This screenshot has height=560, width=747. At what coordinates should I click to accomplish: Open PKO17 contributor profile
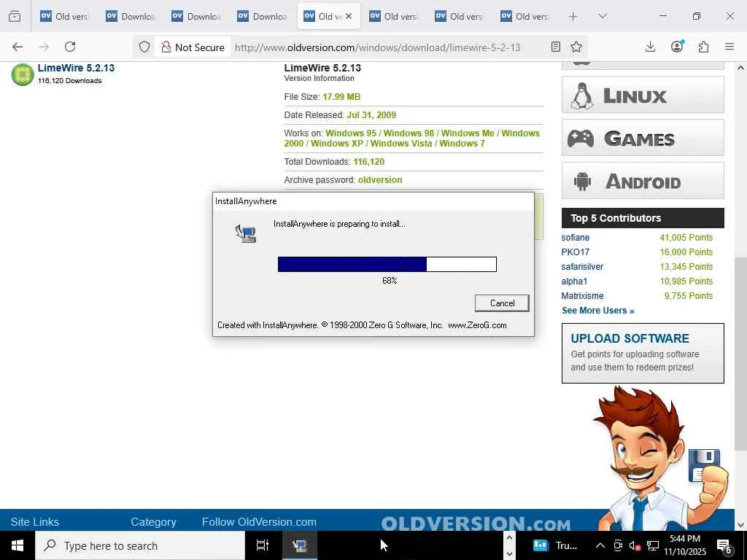tap(575, 252)
